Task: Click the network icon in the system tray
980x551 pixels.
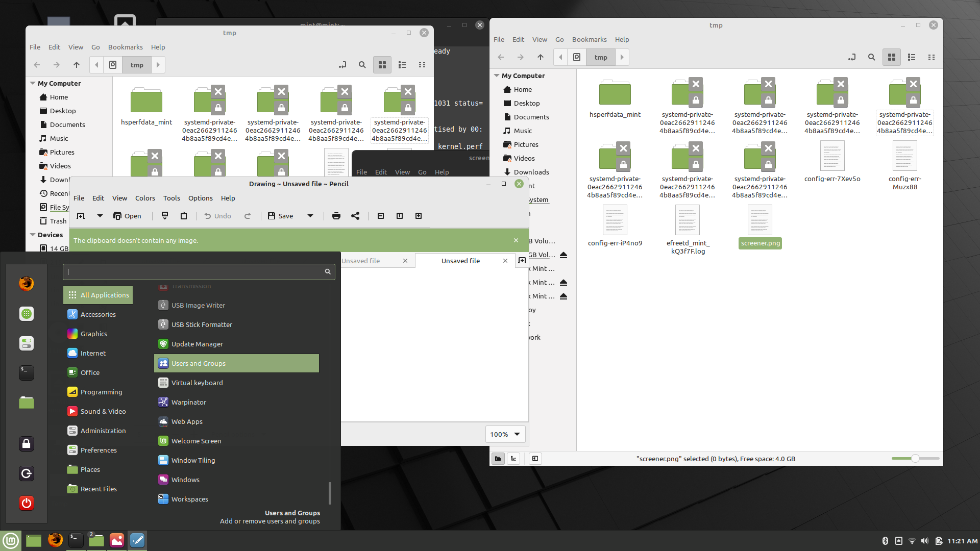Action: click(912, 541)
